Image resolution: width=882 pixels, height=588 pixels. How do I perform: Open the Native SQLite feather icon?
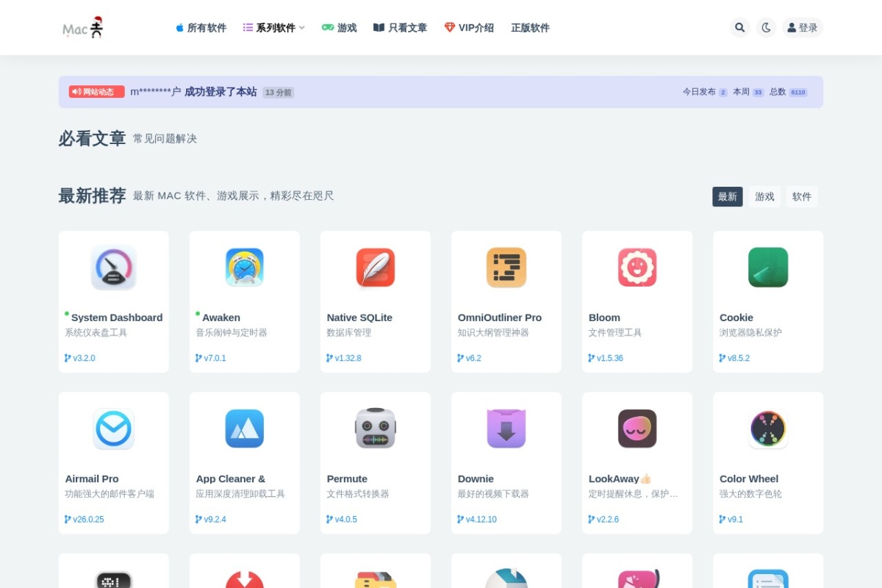pos(376,268)
